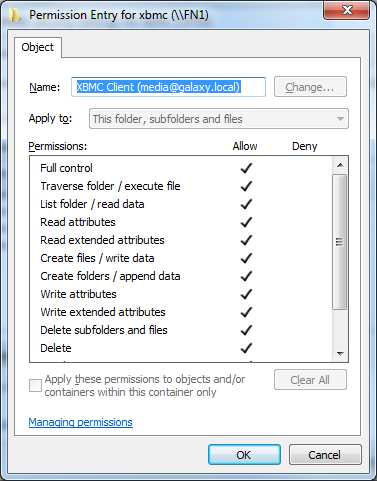Click the Permissions: label
Image resolution: width=377 pixels, height=481 pixels.
click(58, 146)
